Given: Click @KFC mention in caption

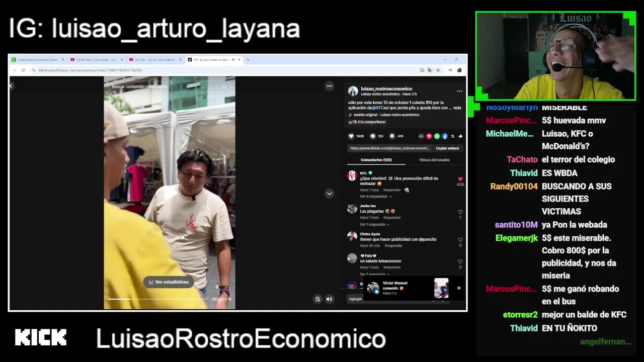Looking at the screenshot, I should [x=378, y=108].
